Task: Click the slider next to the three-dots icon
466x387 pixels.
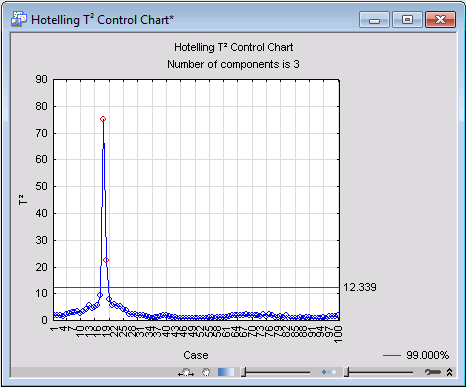Action: 379,372
